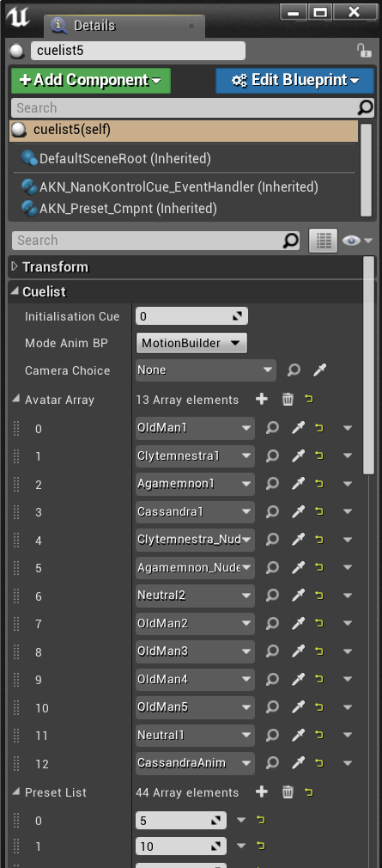Open Mode Anim BP MotionBuilder dropdown
382x868 pixels.
(x=191, y=343)
